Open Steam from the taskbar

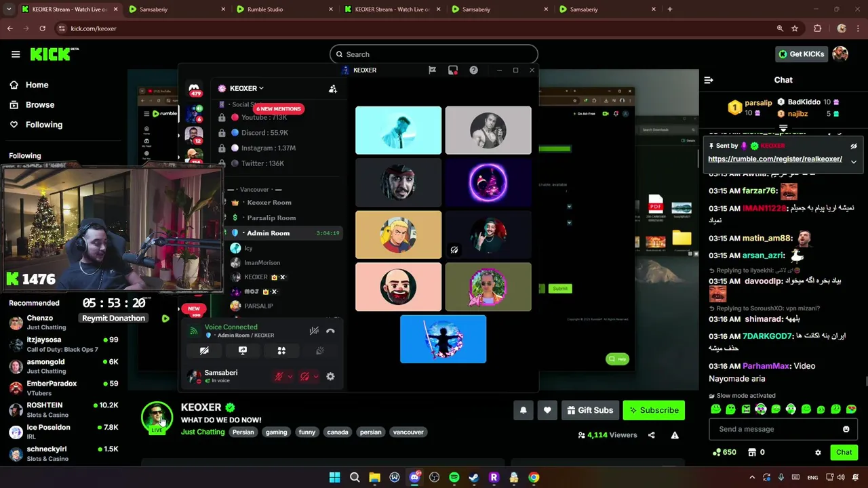[x=474, y=477]
